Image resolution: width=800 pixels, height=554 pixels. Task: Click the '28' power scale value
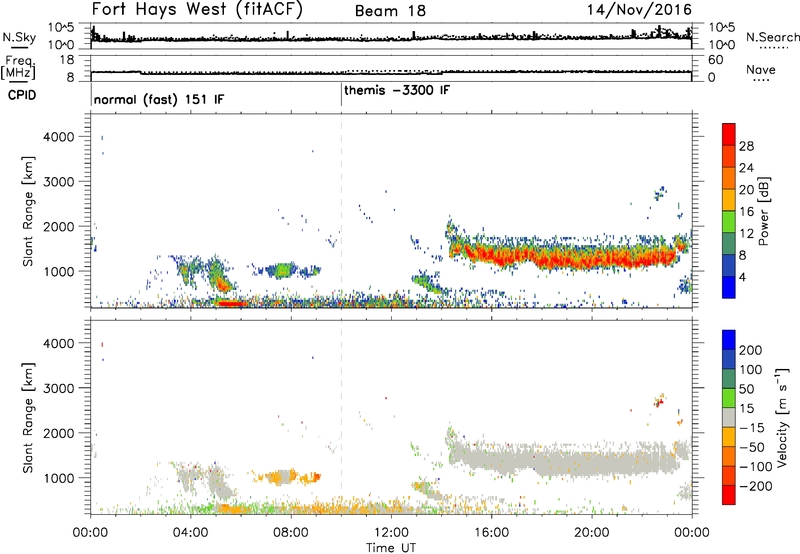746,146
